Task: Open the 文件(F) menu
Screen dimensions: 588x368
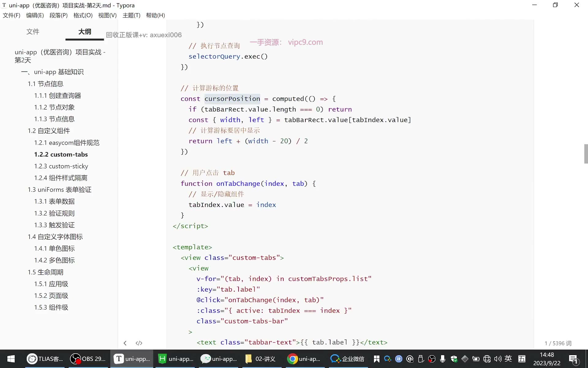Action: 12,15
